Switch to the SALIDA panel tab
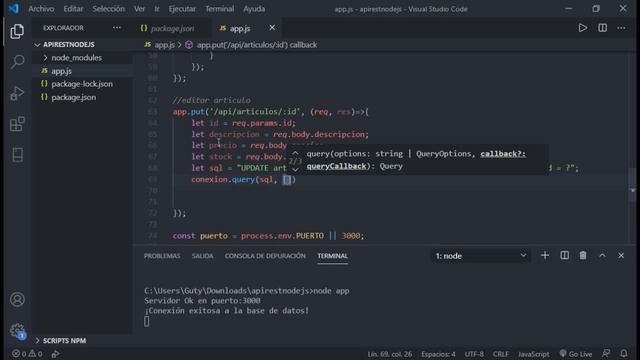Screen dimensions: 640x360 point(202,256)
